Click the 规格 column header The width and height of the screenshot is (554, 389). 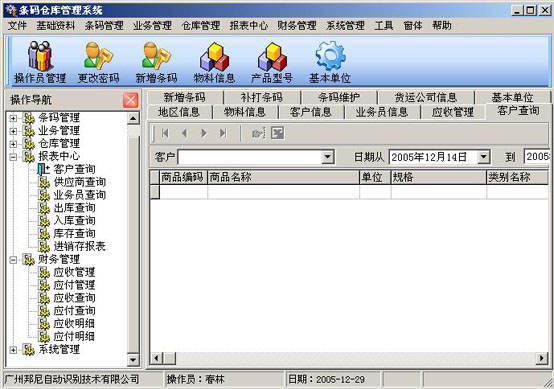438,177
